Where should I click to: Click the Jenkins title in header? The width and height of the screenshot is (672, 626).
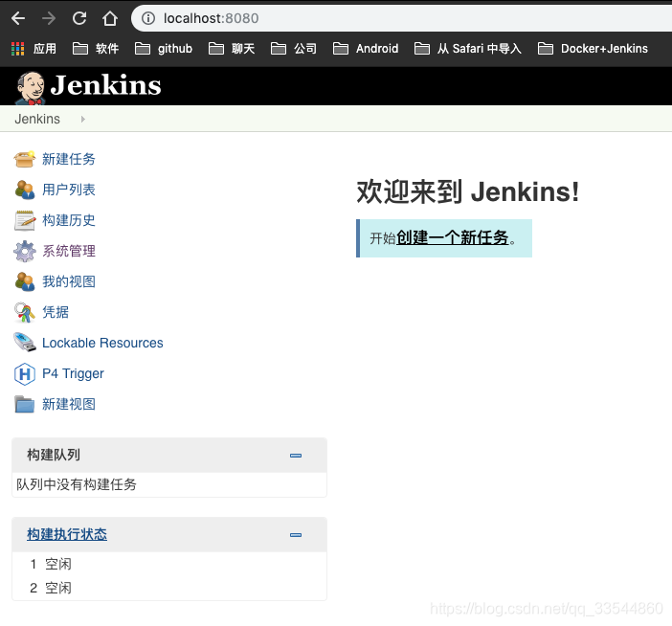[x=105, y=85]
